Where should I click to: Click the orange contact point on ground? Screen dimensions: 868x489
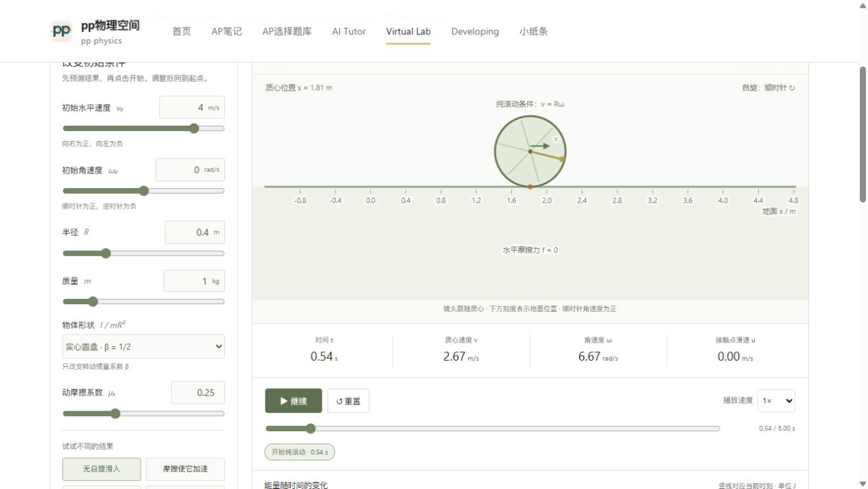pyautogui.click(x=530, y=187)
